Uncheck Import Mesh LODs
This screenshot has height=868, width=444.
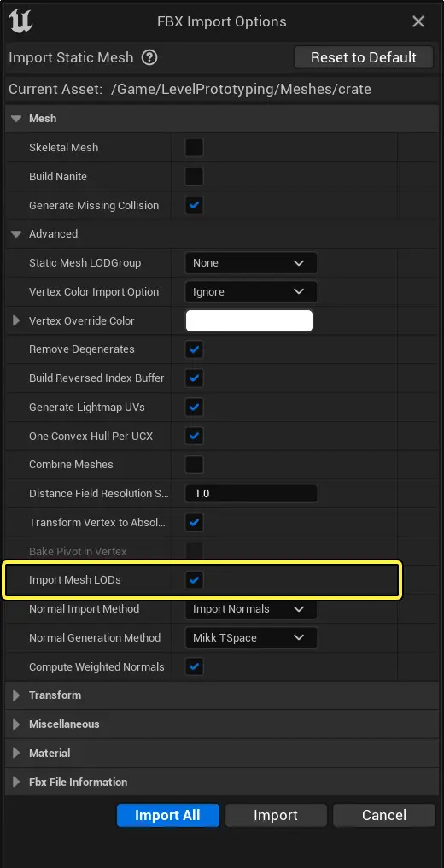[194, 580]
